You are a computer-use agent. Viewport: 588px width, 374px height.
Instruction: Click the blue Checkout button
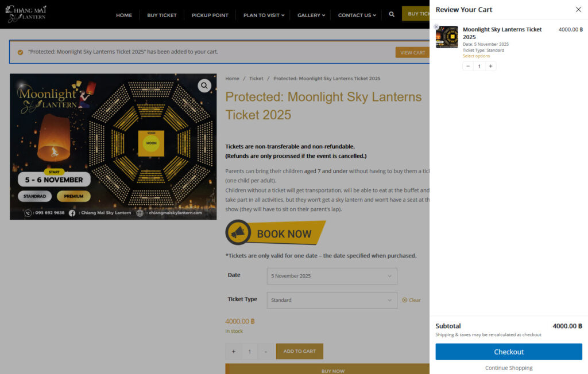(509, 352)
